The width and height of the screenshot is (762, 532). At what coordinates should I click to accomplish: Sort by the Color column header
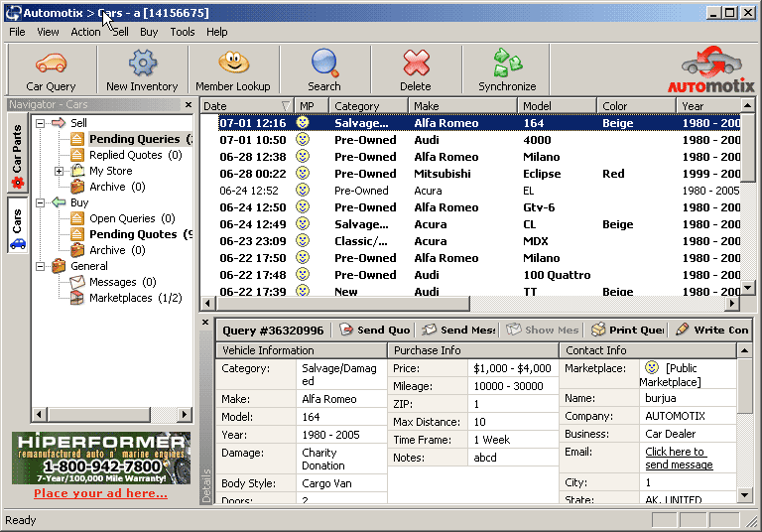(636, 106)
